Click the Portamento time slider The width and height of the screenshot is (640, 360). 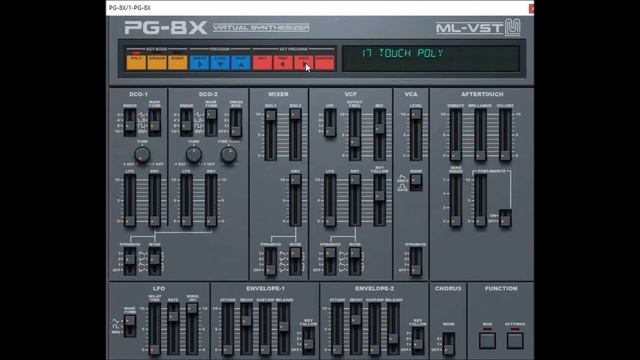coord(480,200)
